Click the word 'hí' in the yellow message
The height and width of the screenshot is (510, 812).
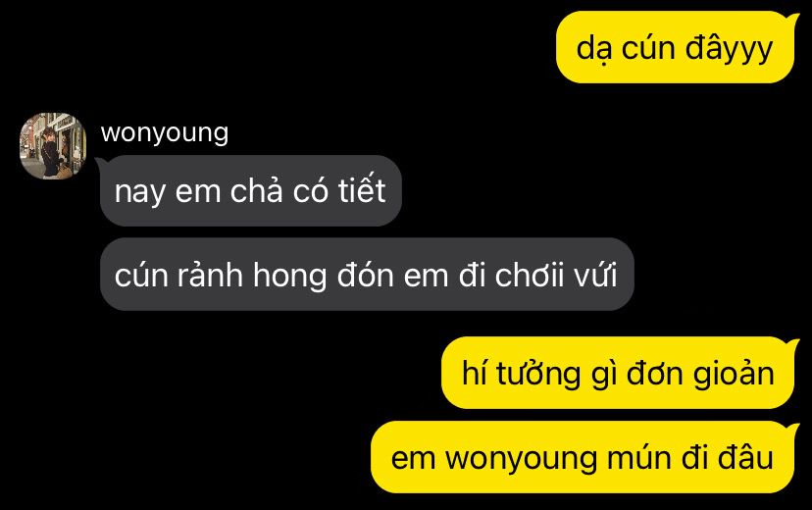tap(475, 373)
